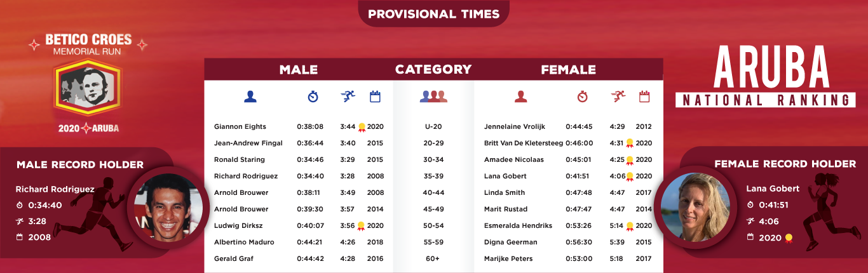Click the FEMALE table header

tap(568, 70)
